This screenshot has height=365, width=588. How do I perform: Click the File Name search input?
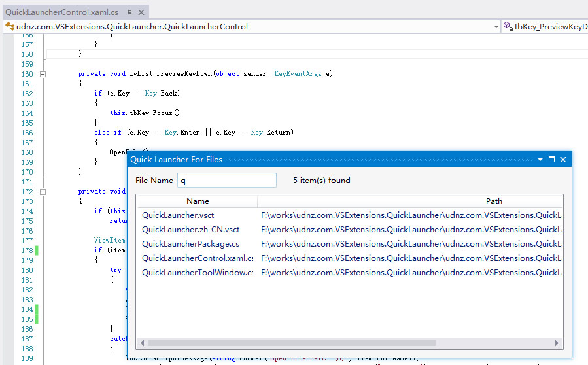coord(227,181)
